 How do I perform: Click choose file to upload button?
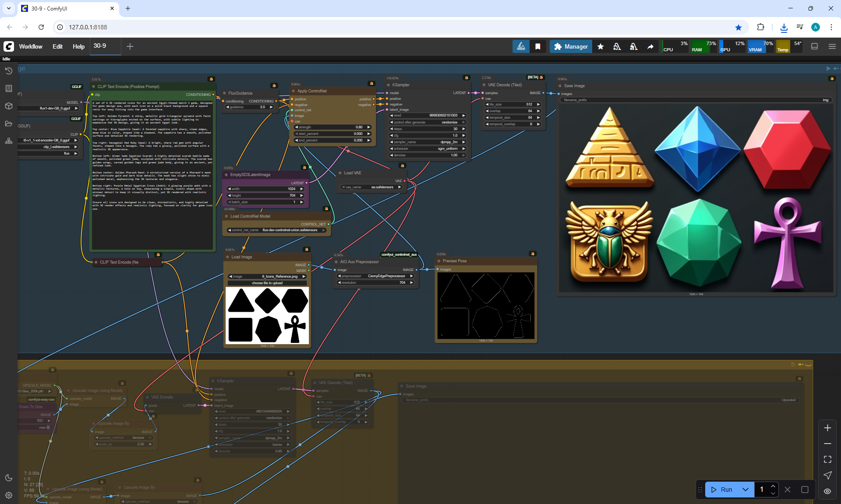pos(267,283)
